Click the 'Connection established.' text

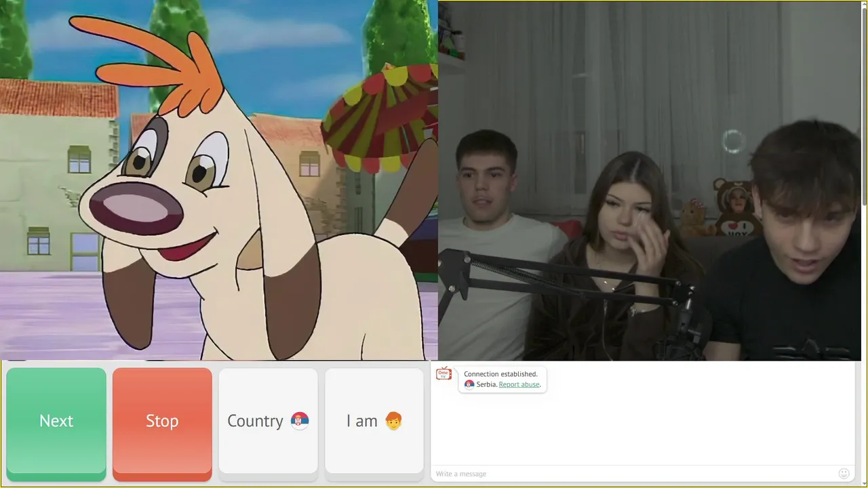[x=500, y=374]
